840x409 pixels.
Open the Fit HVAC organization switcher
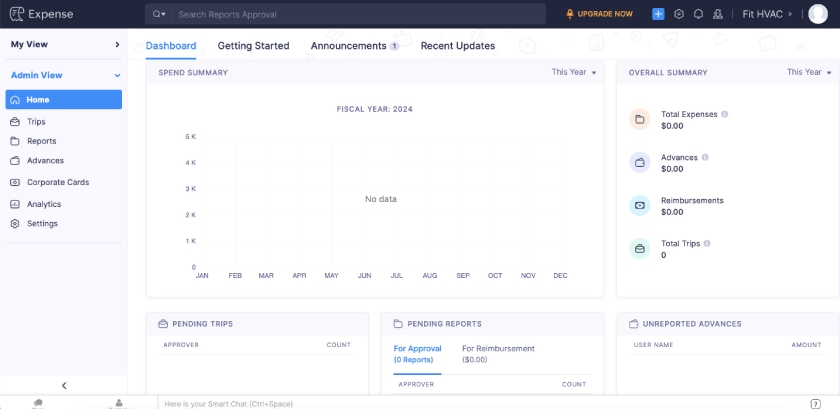767,14
